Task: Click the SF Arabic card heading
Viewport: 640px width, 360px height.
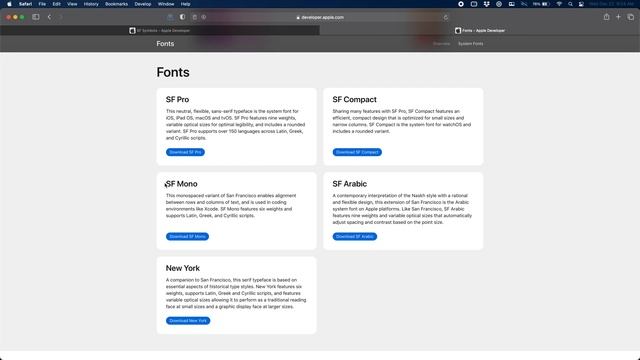Action: tap(349, 184)
